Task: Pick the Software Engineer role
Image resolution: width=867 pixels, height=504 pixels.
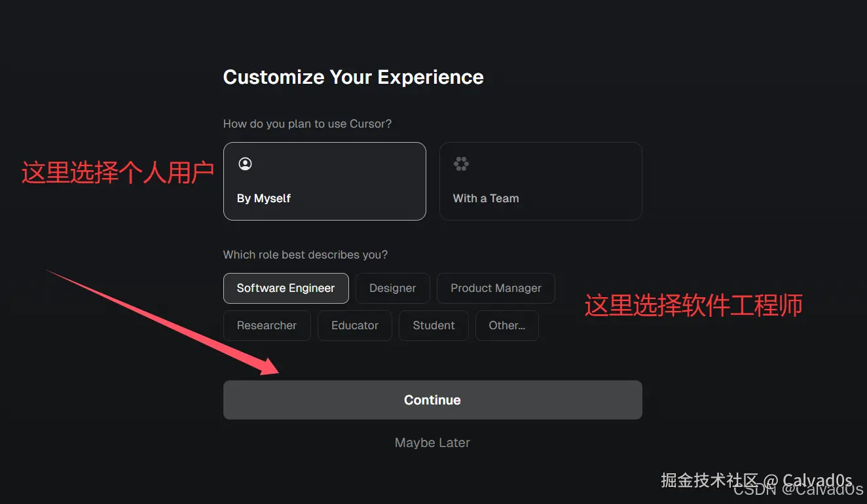Action: pyautogui.click(x=286, y=288)
